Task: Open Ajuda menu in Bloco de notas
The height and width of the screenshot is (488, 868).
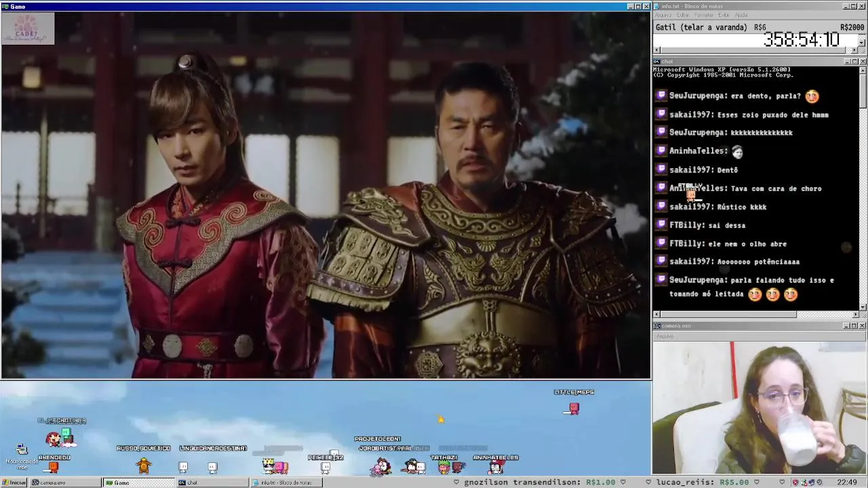Action: 741,15
